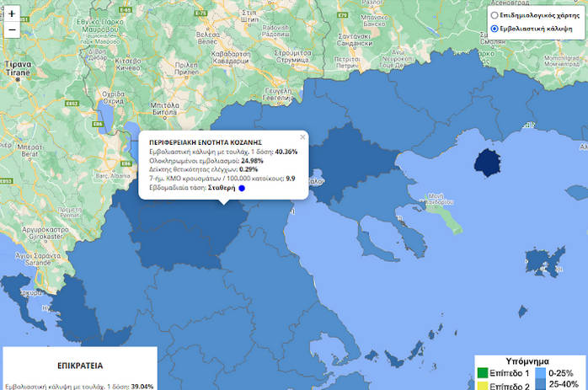Click the 0-25% light blue legend swatch
The height and width of the screenshot is (390, 588).
point(539,372)
